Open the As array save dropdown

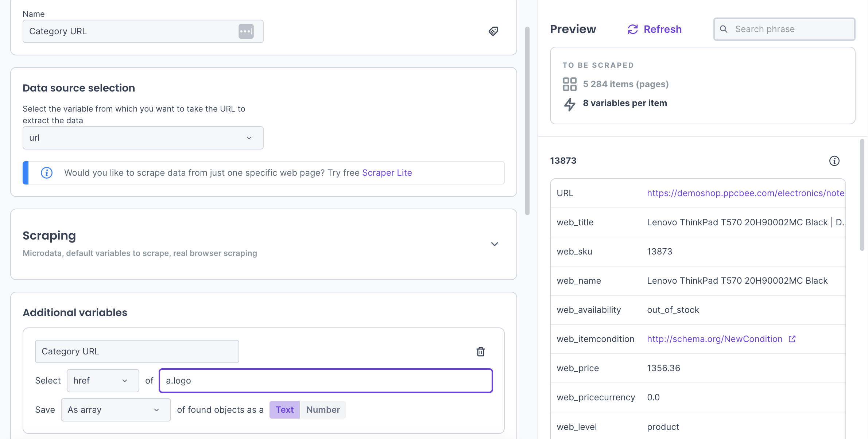click(116, 410)
